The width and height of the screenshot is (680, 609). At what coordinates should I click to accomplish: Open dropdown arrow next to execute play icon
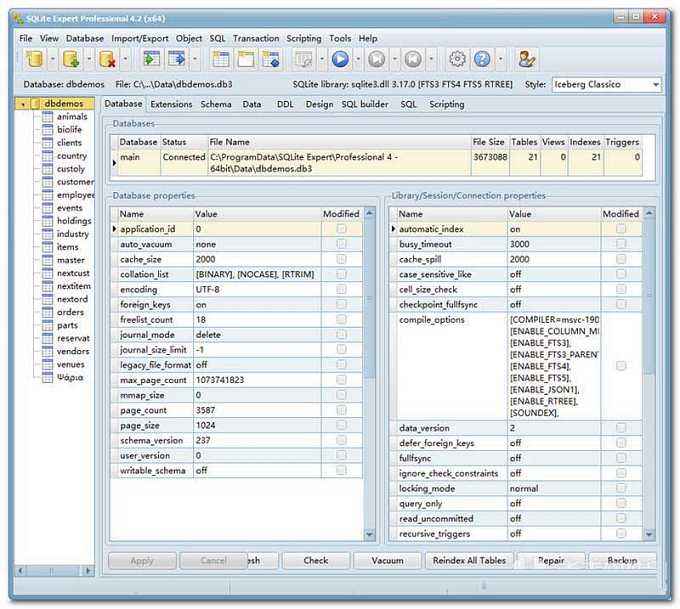(x=358, y=59)
